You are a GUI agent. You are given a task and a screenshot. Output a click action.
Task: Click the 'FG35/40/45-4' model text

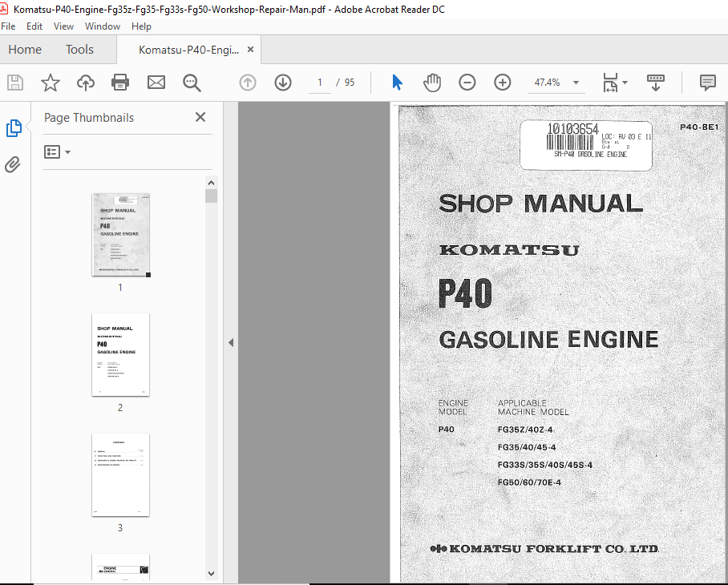point(527,447)
